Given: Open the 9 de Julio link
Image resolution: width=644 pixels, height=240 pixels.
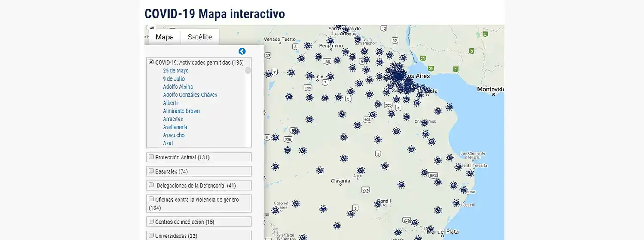Looking at the screenshot, I should click(173, 79).
